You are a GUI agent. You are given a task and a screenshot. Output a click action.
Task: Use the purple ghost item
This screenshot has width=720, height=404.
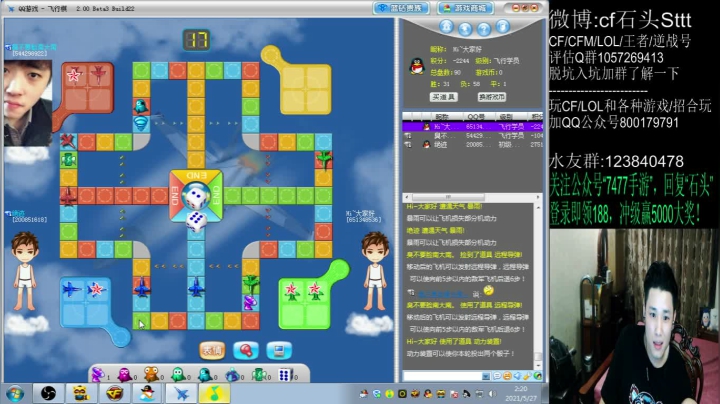pyautogui.click(x=124, y=374)
